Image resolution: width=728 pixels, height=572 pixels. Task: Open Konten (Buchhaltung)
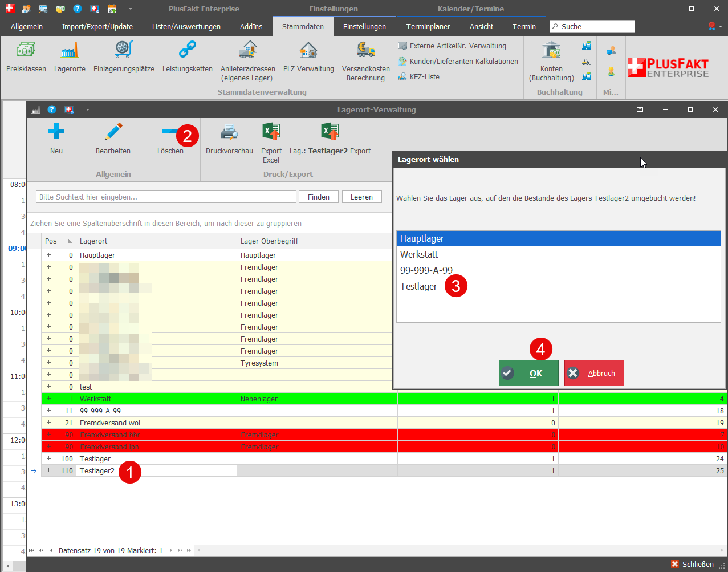tap(551, 62)
